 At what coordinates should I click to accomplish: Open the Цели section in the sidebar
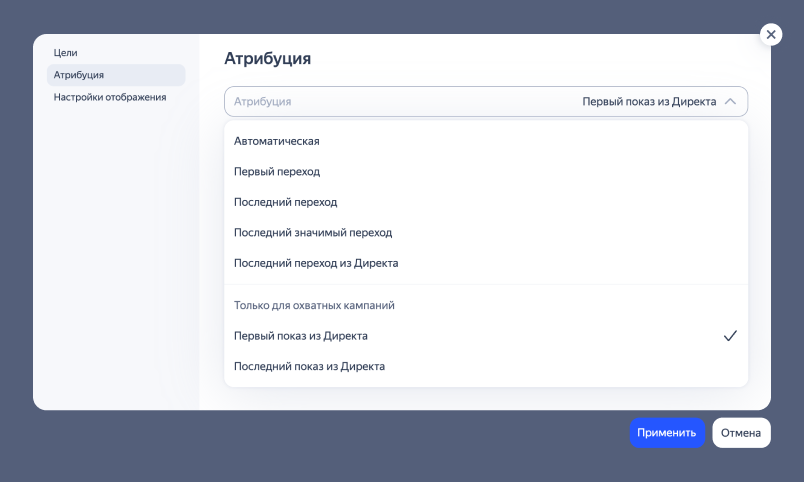point(65,52)
